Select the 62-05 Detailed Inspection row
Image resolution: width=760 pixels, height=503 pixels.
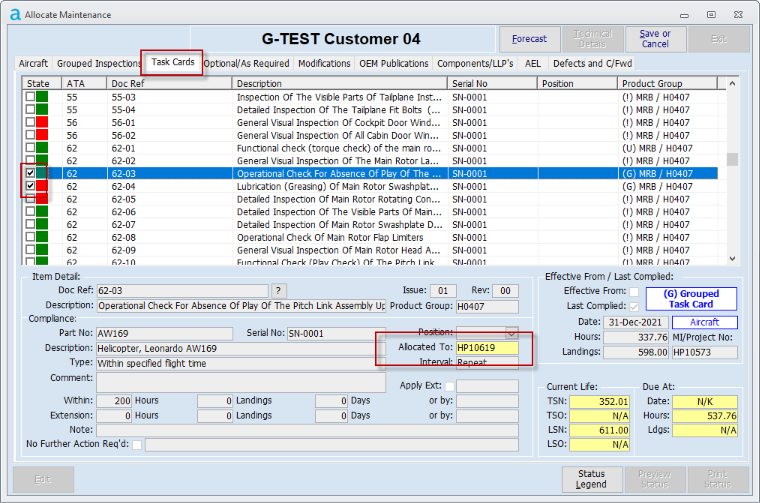click(369, 199)
